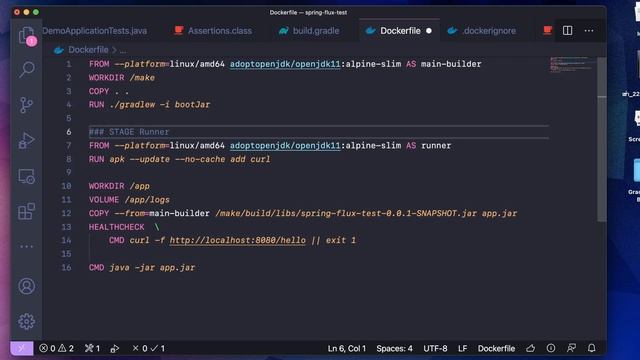Switch to .dockerignore tab

coord(482,31)
